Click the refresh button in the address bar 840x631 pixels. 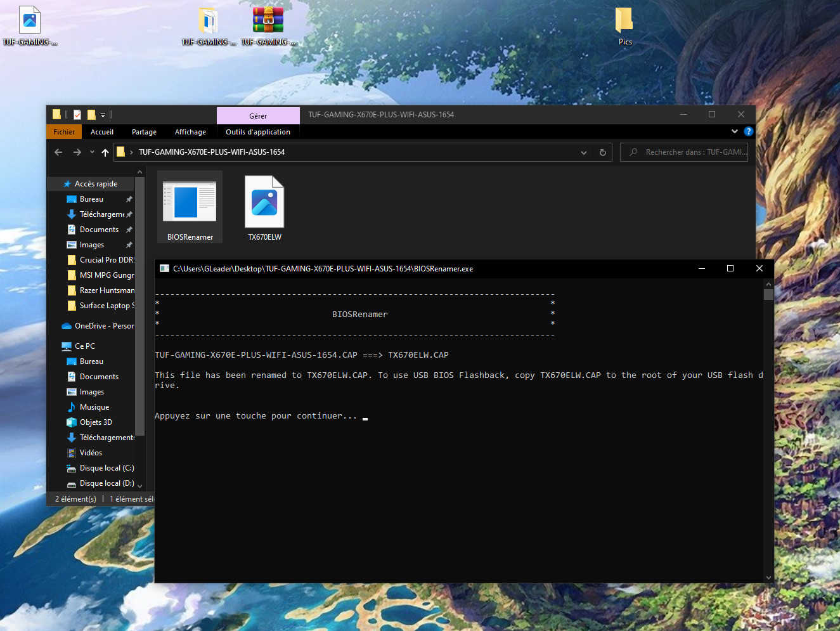(602, 152)
